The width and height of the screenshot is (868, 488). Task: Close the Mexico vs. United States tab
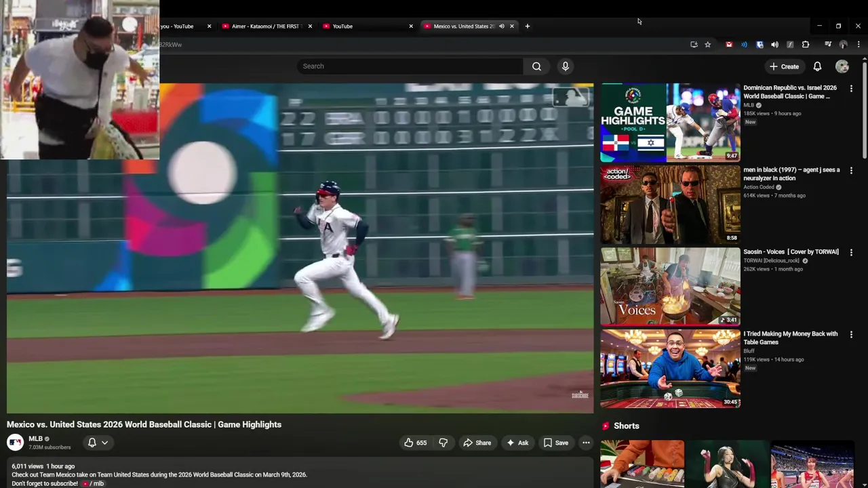coord(512,26)
